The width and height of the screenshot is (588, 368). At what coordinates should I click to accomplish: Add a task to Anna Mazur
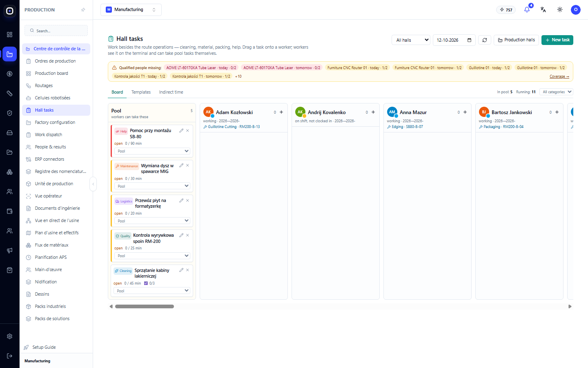tap(465, 112)
